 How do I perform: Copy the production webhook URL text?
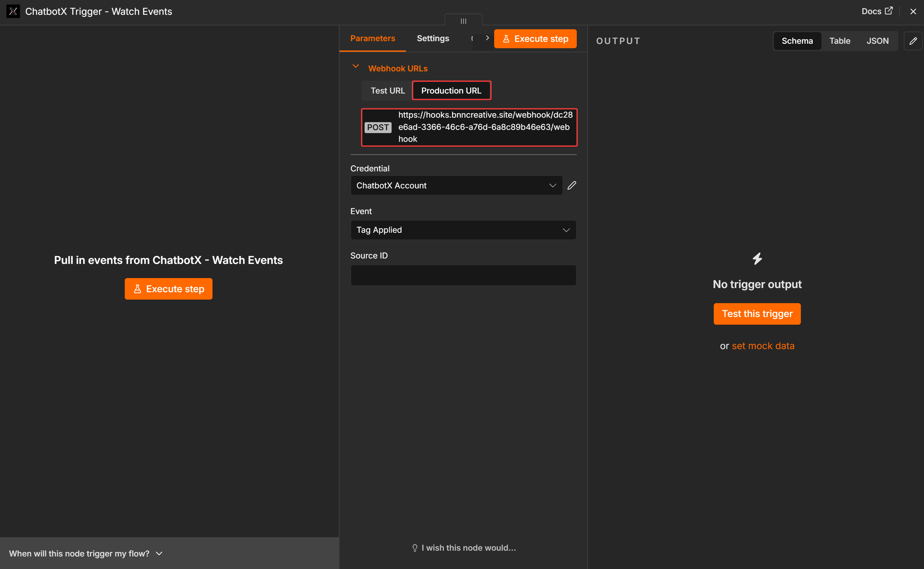[485, 127]
